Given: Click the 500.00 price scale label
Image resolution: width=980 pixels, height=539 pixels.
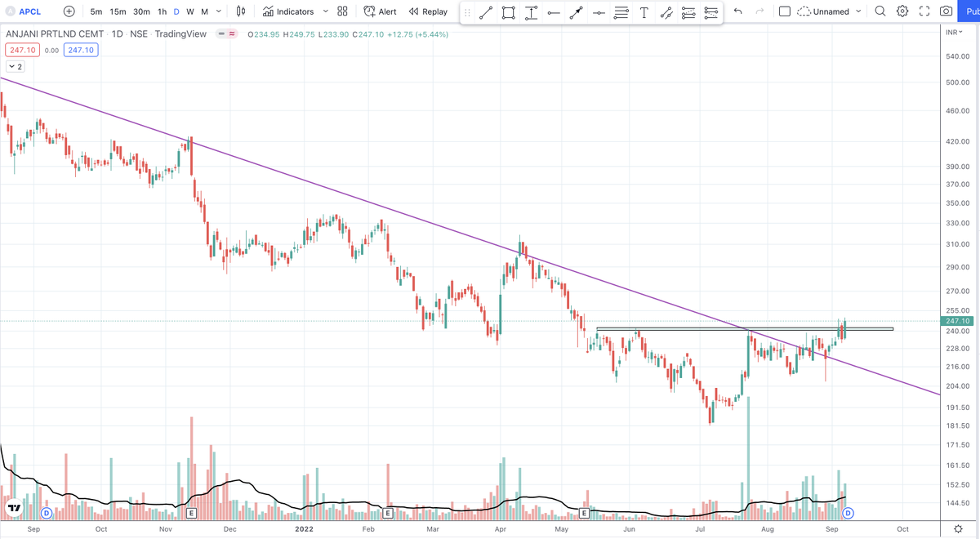Looking at the screenshot, I should pos(957,82).
